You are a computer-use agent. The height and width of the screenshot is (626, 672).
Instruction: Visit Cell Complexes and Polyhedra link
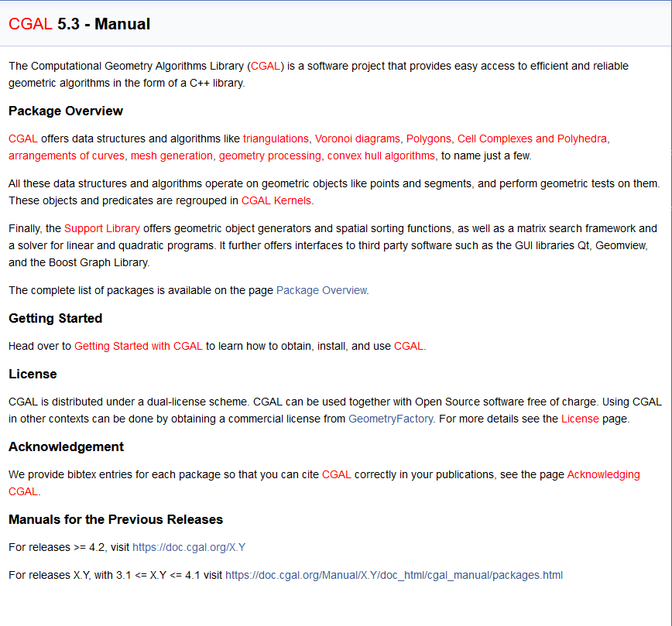pos(532,139)
